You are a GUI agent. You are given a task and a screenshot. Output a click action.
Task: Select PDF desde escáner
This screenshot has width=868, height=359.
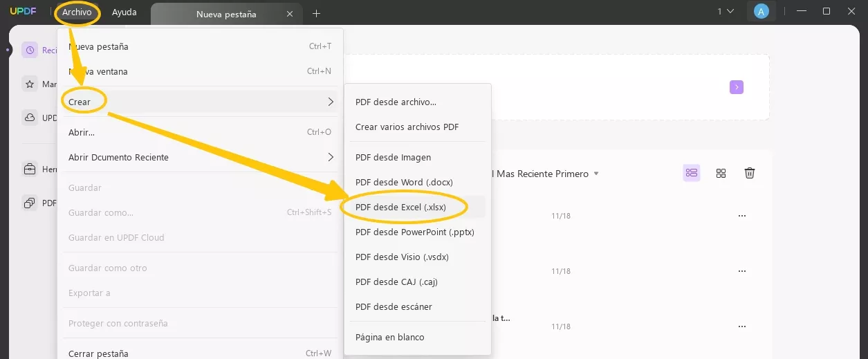tap(417, 306)
